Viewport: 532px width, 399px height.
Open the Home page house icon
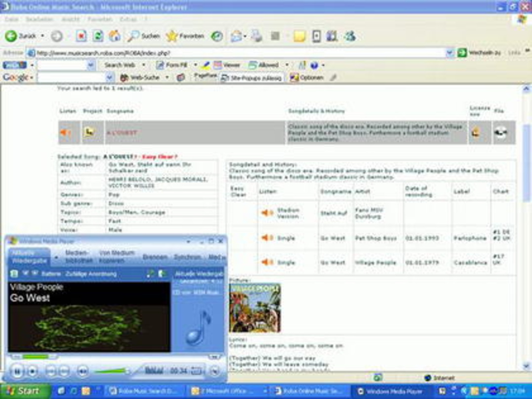pos(115,36)
